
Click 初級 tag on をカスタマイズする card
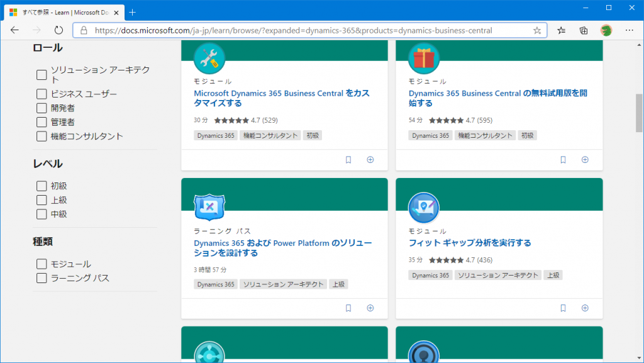pyautogui.click(x=313, y=135)
